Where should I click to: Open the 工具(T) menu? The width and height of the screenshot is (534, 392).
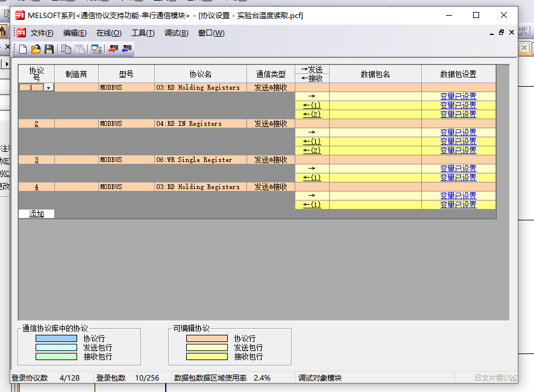(x=143, y=33)
